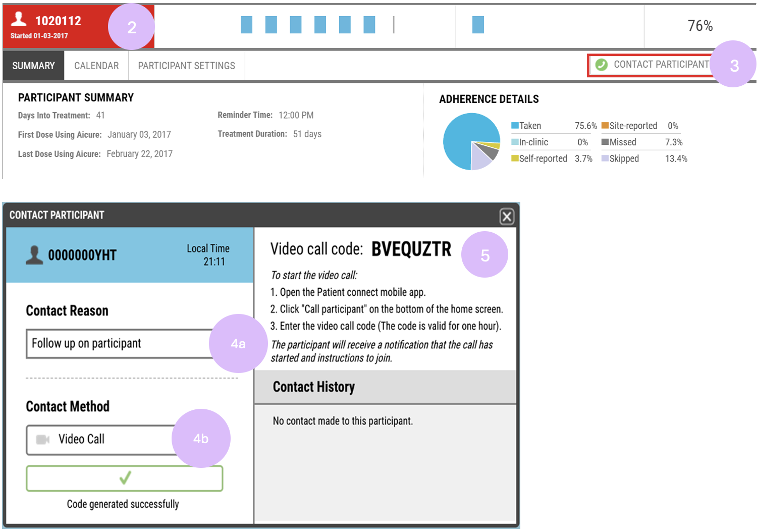Click the orange Site-reported legend swatch
This screenshot has width=757, height=532.
click(x=605, y=126)
